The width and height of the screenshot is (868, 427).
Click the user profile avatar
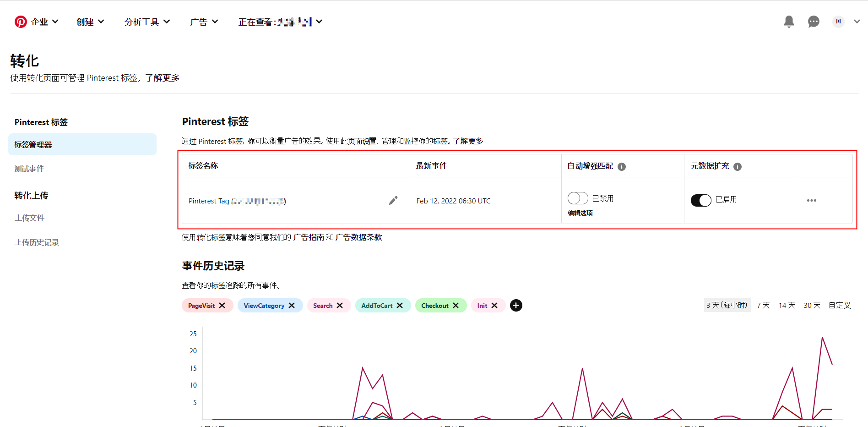pyautogui.click(x=838, y=22)
